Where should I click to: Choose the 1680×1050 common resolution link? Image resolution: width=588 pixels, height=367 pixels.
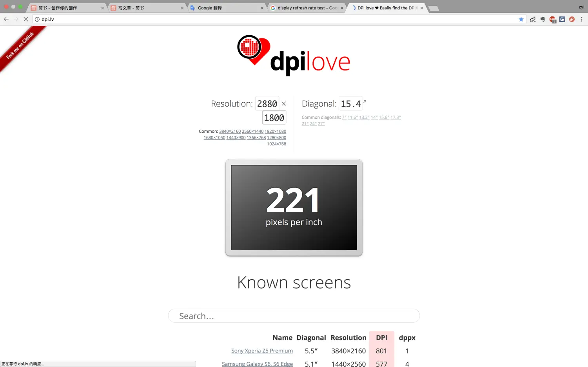point(214,137)
